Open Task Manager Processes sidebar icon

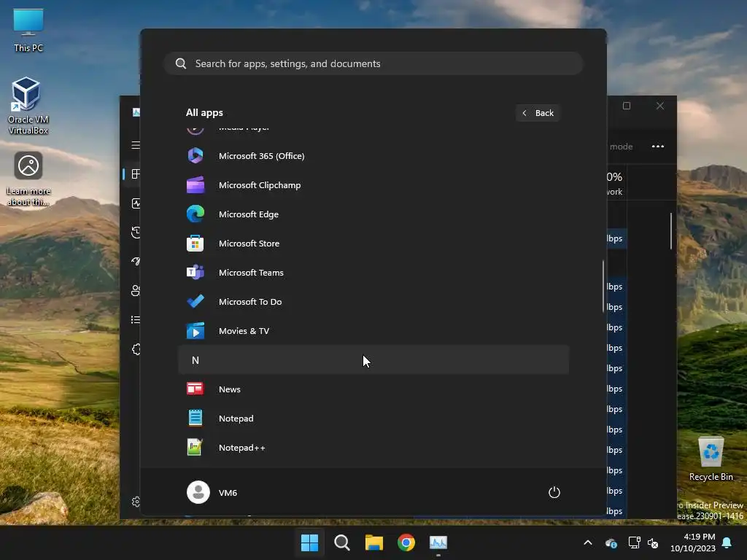pos(136,174)
